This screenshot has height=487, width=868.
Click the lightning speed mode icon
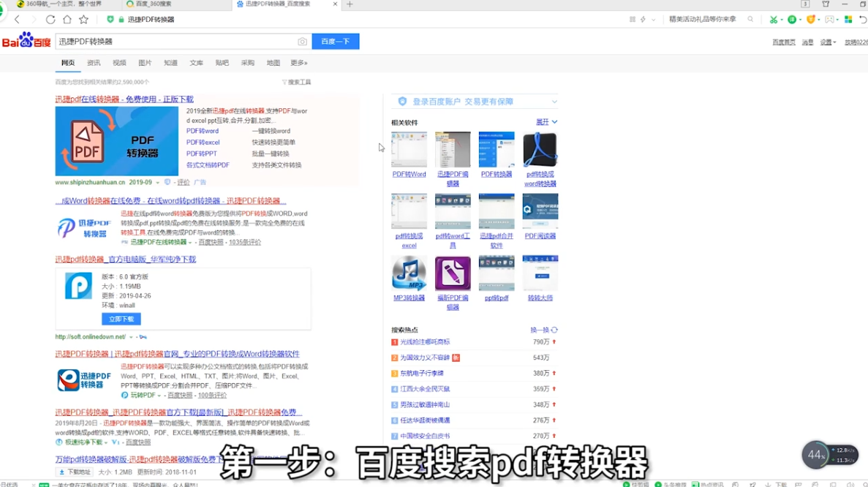[644, 19]
